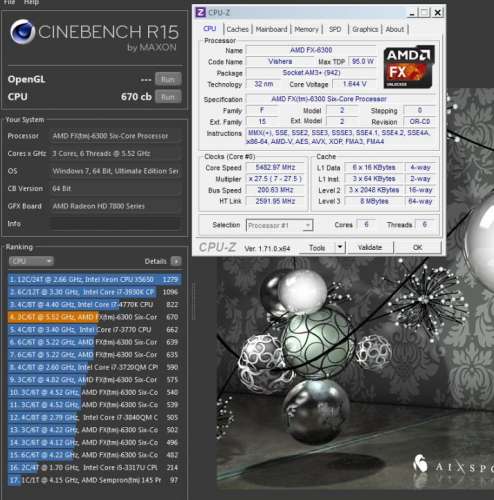
Task: Click the CPU-Z title bar icon
Action: coord(200,12)
